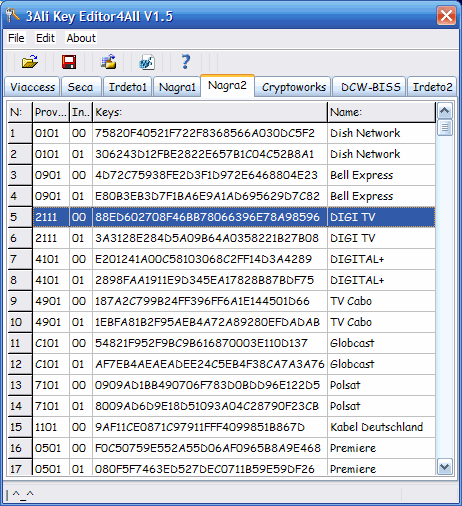Select key AF7EB4AEAEADEE24C5EB4F38CA7A3A76

(210, 364)
